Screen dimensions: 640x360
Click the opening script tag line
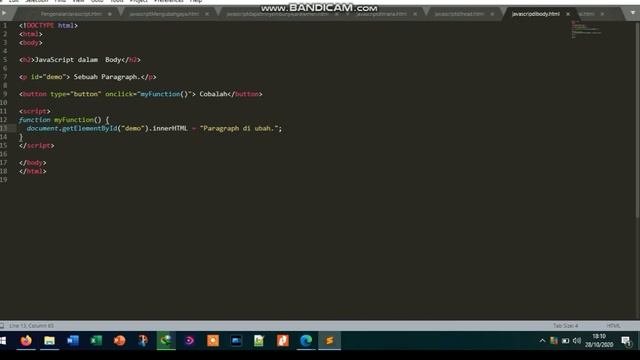(x=34, y=111)
